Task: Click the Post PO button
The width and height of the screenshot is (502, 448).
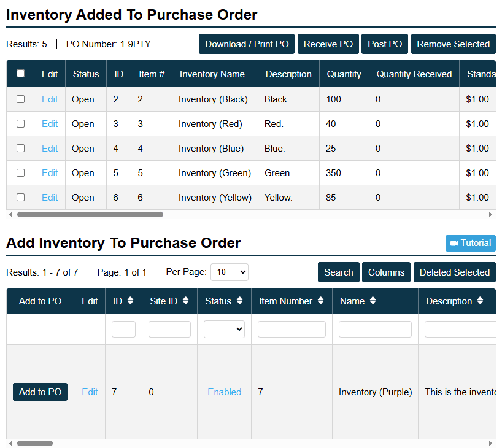Action: click(x=385, y=44)
